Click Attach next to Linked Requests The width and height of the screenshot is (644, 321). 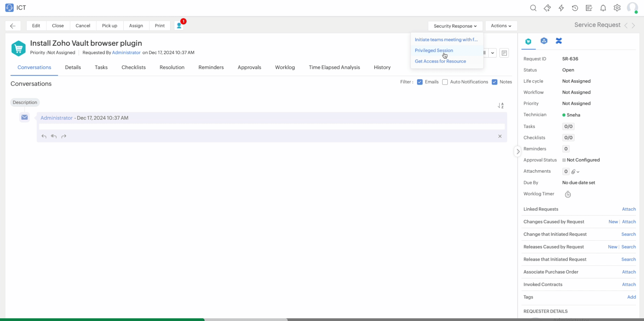[x=629, y=209]
